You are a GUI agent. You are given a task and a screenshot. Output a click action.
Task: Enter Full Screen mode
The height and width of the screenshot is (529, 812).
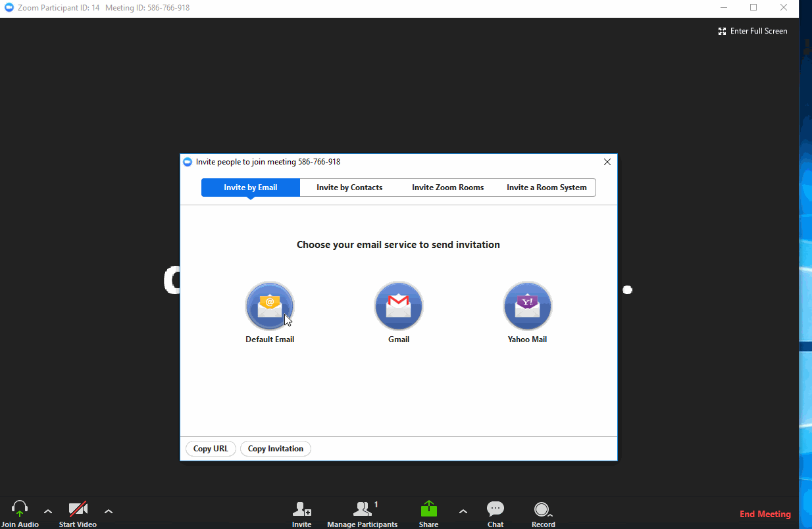click(x=753, y=31)
